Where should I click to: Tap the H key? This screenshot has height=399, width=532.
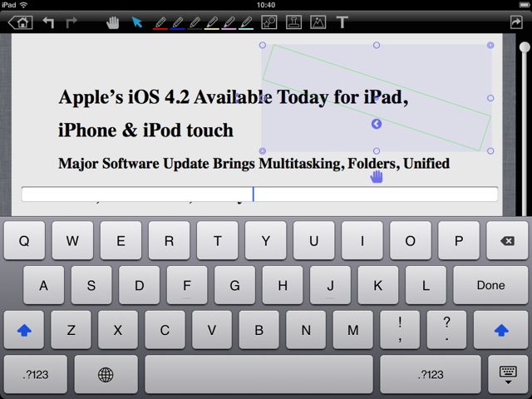[283, 285]
